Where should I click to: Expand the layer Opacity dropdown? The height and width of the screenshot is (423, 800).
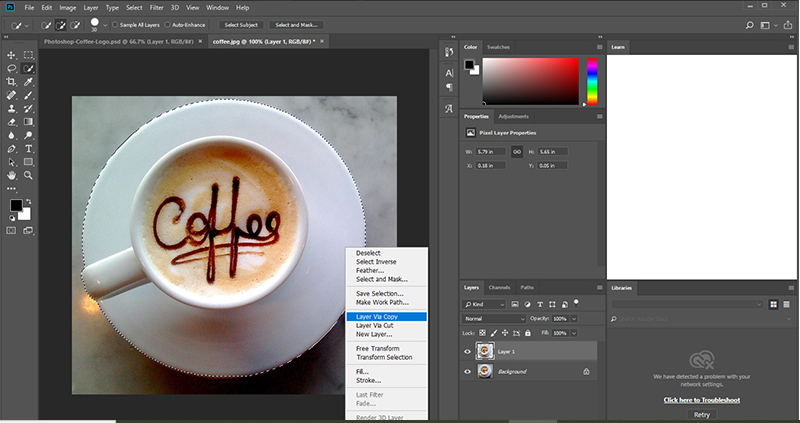[574, 319]
